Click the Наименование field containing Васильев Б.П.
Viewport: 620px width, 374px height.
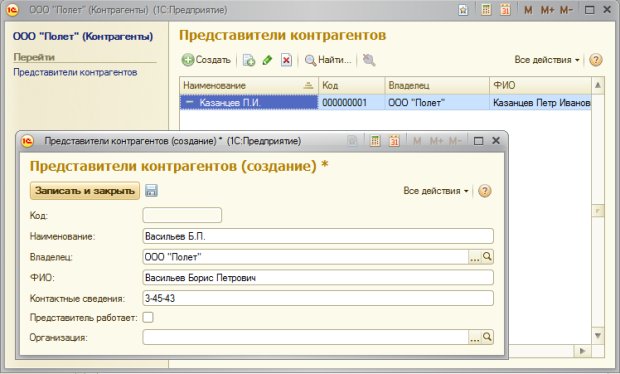pos(318,236)
